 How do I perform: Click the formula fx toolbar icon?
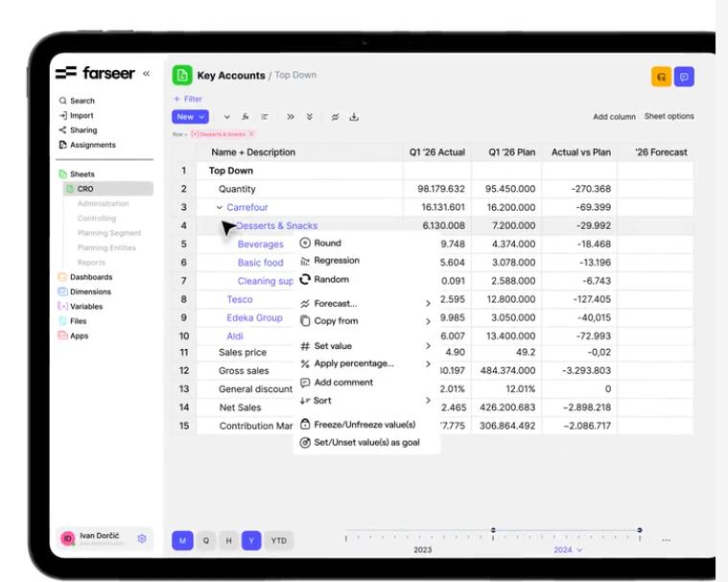coord(246,116)
